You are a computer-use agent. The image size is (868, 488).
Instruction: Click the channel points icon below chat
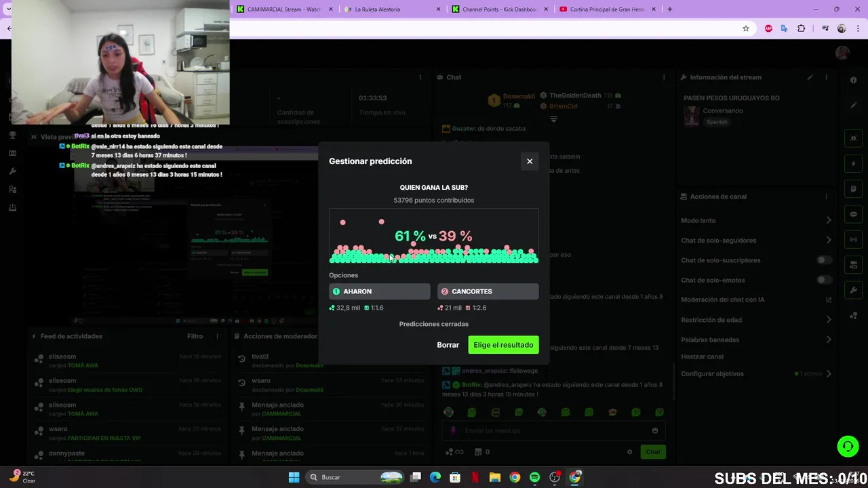pos(453,452)
